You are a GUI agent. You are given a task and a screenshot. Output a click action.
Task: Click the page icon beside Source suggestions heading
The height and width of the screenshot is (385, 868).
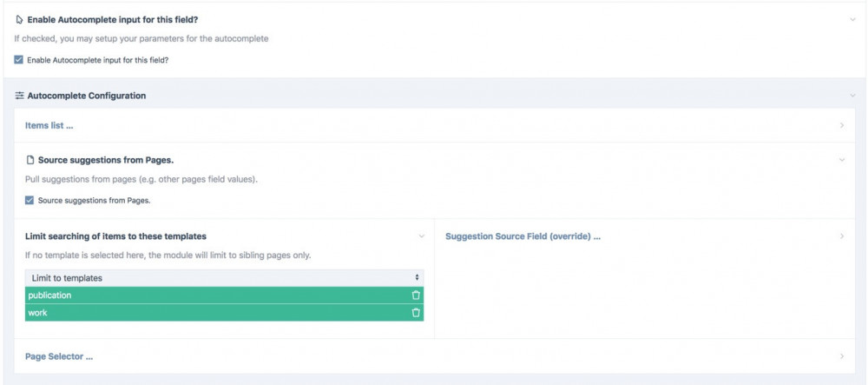(x=30, y=161)
